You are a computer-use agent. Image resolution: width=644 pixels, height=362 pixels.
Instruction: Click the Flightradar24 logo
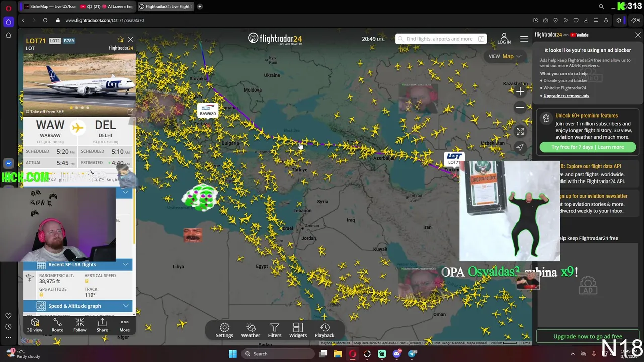coord(275,39)
